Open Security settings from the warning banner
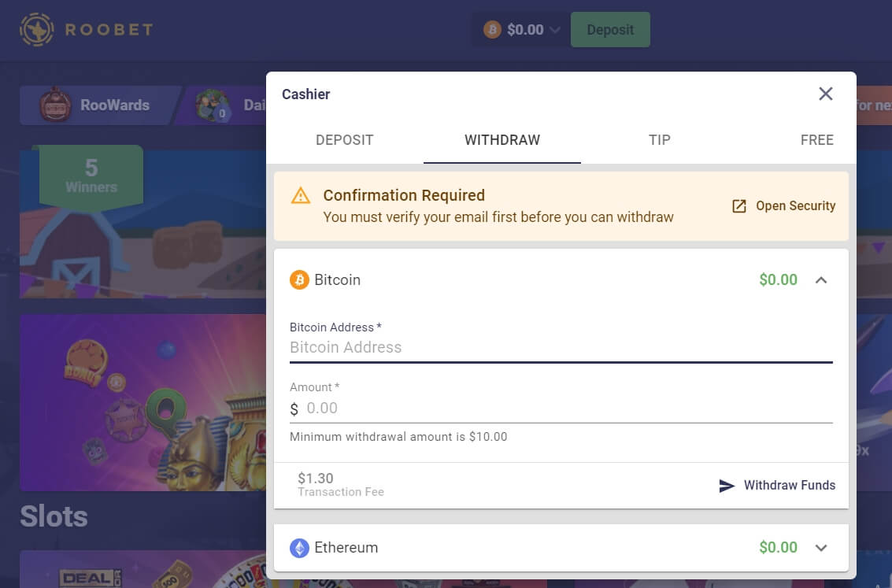The image size is (892, 588). [792, 205]
